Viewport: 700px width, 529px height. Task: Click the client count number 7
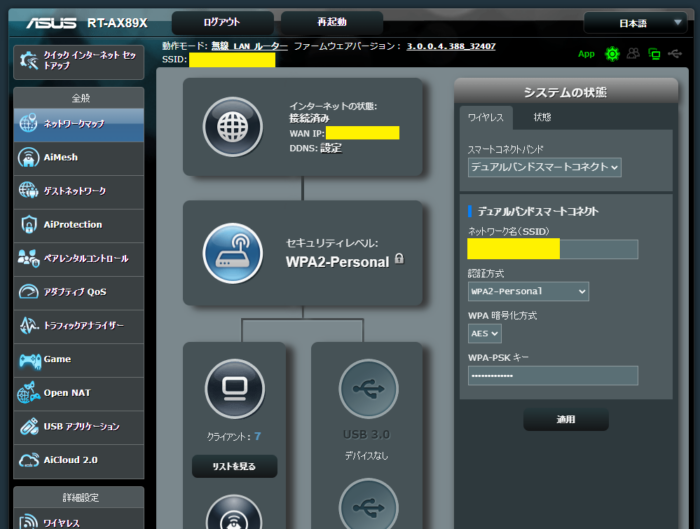tap(258, 436)
